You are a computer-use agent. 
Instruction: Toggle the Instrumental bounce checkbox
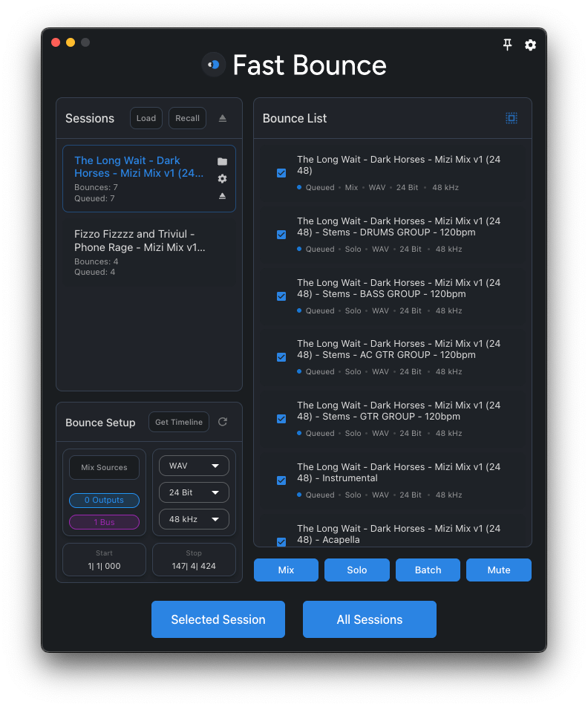pos(281,480)
